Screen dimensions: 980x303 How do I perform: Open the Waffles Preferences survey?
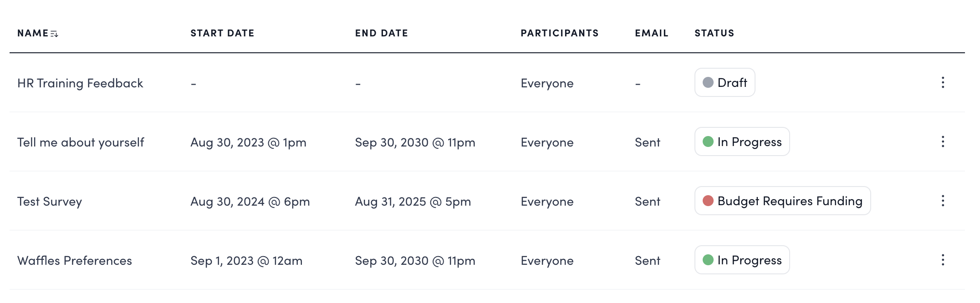tap(75, 261)
